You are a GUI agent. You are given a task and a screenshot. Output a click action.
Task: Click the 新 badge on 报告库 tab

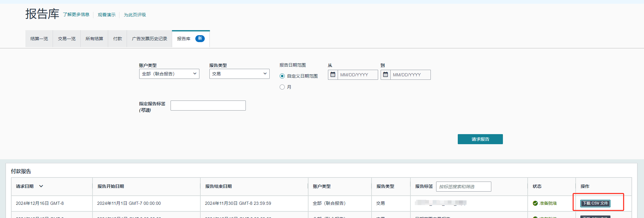click(200, 38)
